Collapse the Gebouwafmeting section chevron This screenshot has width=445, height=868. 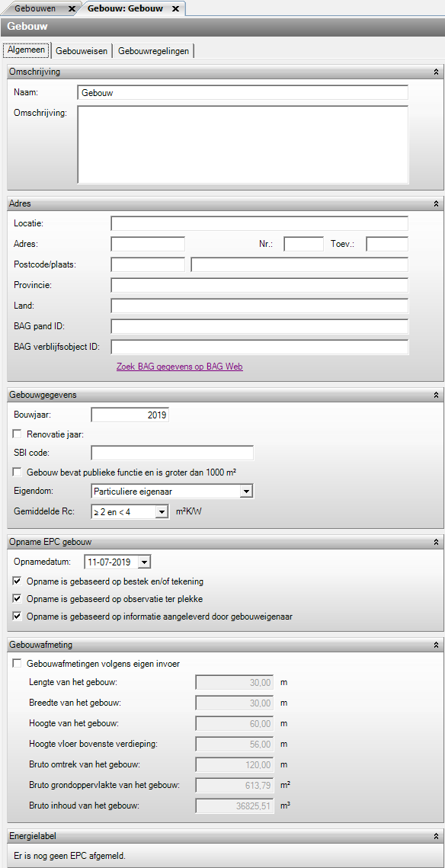(436, 645)
